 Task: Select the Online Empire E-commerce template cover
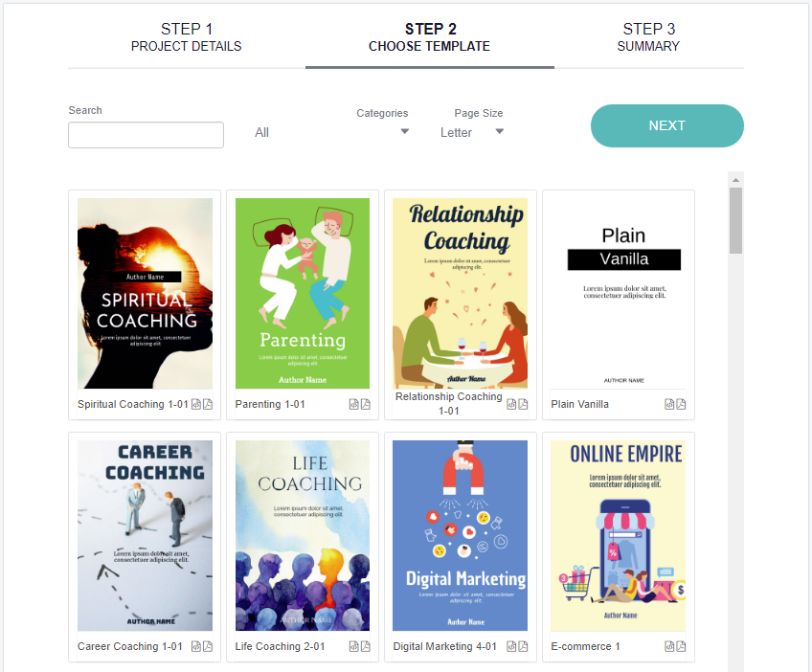pos(619,535)
